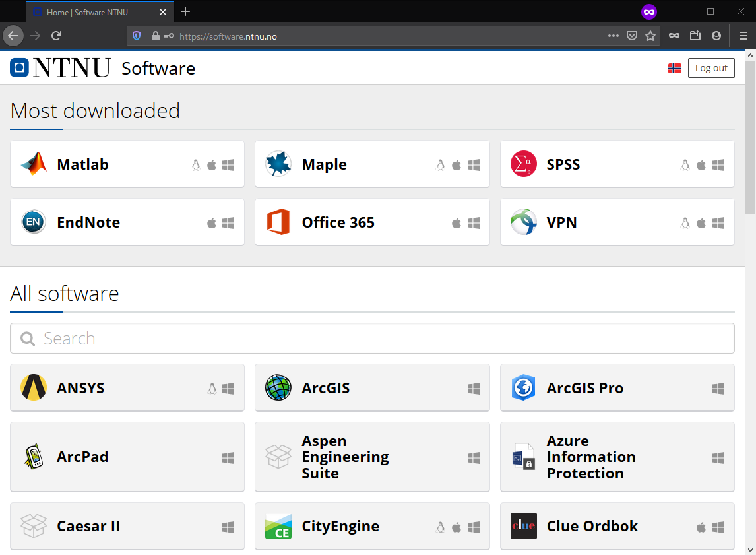Viewport: 756px width, 555px height.
Task: Go back using the browser back arrow
Action: pyautogui.click(x=13, y=36)
